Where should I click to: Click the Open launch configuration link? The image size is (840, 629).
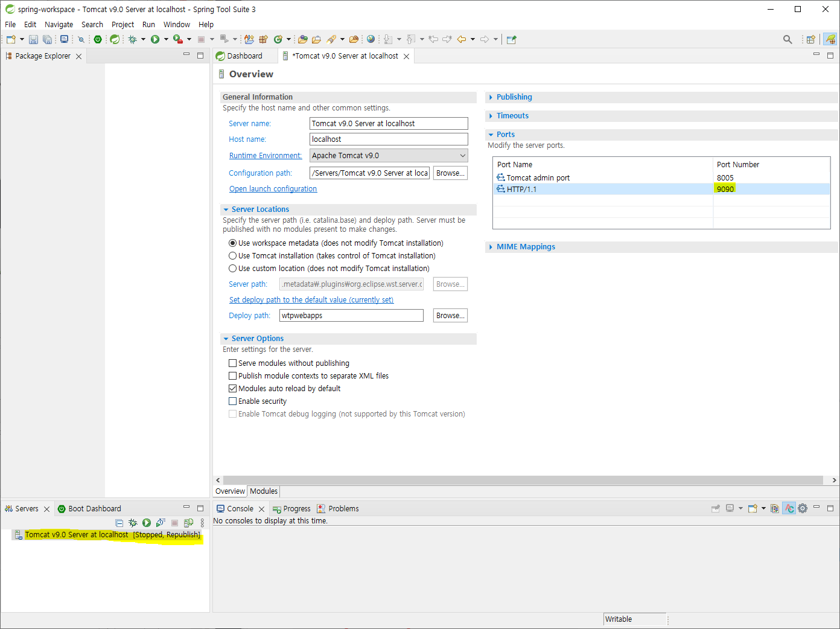pos(273,189)
